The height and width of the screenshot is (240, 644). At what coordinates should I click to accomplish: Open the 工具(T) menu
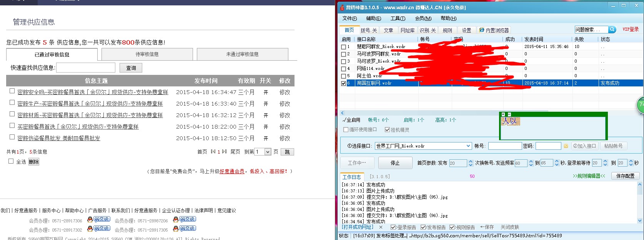click(x=398, y=18)
